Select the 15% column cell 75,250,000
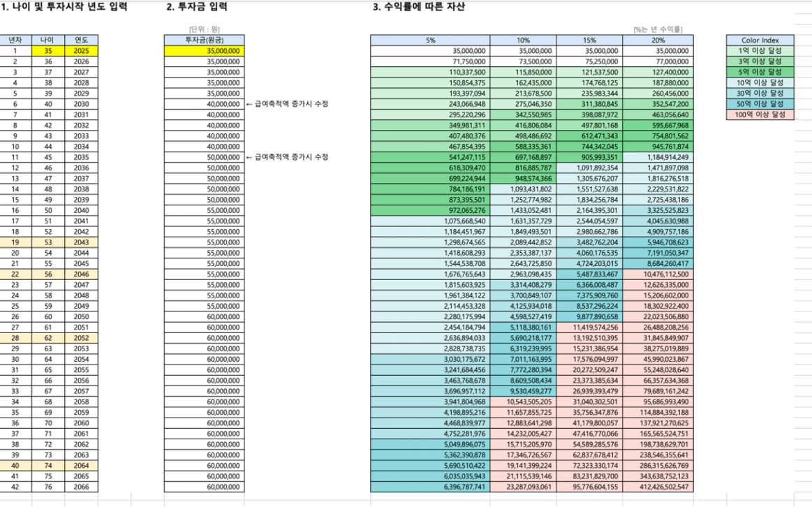 pyautogui.click(x=589, y=61)
